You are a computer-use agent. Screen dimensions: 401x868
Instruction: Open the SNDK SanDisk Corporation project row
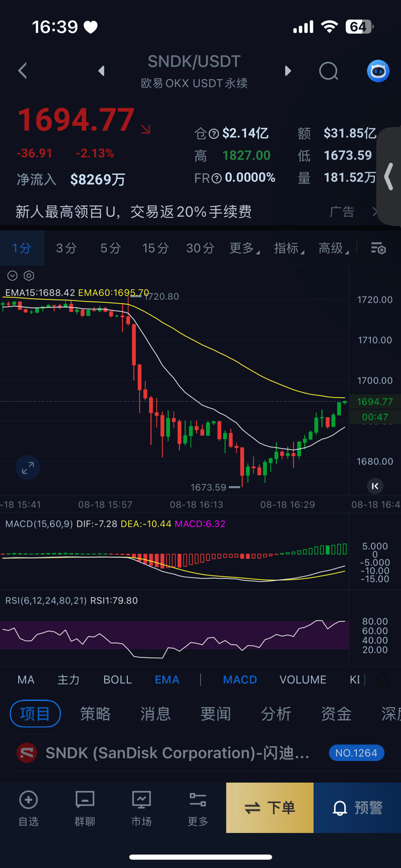click(x=200, y=753)
